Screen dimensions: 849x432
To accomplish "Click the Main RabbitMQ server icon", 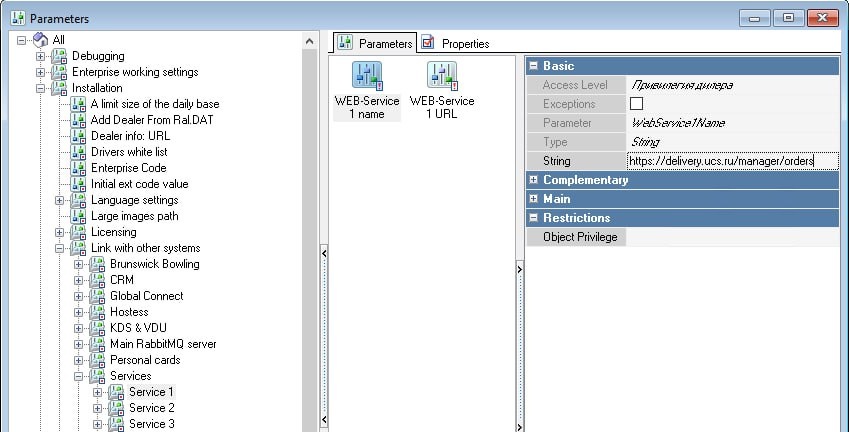I will coord(98,344).
